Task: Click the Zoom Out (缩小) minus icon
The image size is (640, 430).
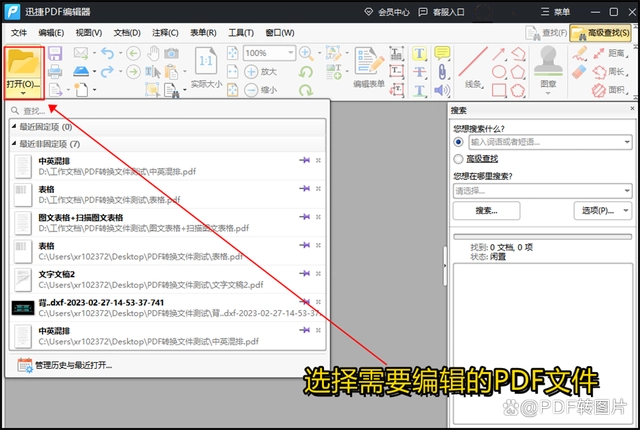Action: 251,90
